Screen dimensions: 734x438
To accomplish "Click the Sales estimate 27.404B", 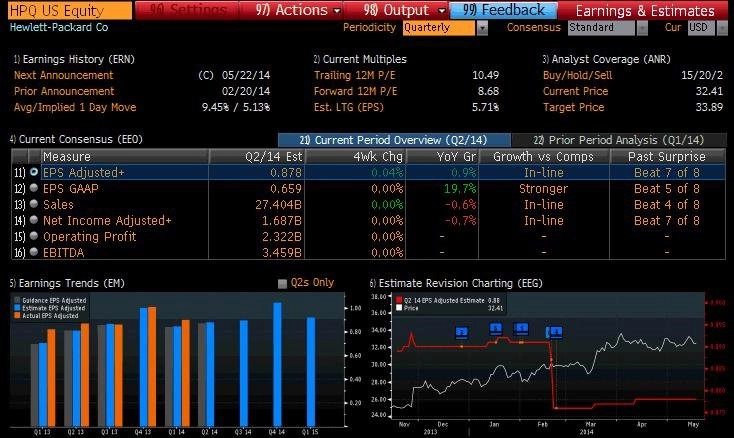I will pos(279,204).
